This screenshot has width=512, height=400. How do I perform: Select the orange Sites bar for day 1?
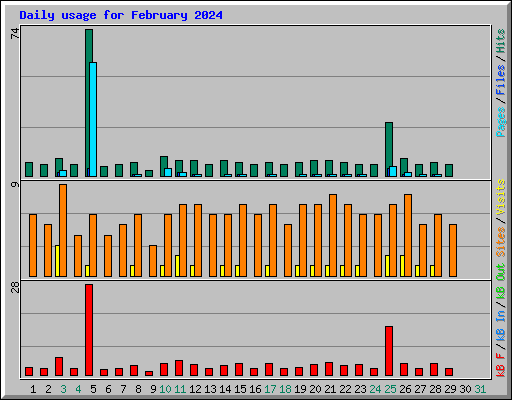(x=33, y=245)
